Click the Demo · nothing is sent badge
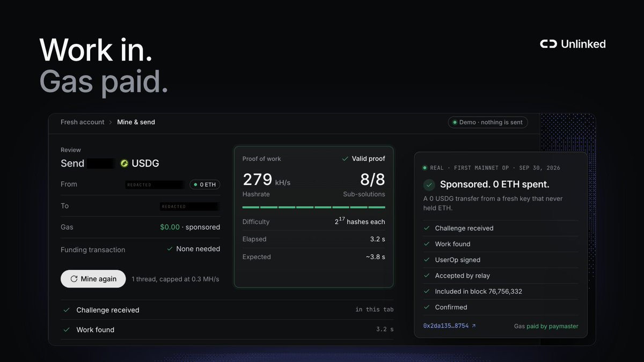The width and height of the screenshot is (644, 362). 488,122
